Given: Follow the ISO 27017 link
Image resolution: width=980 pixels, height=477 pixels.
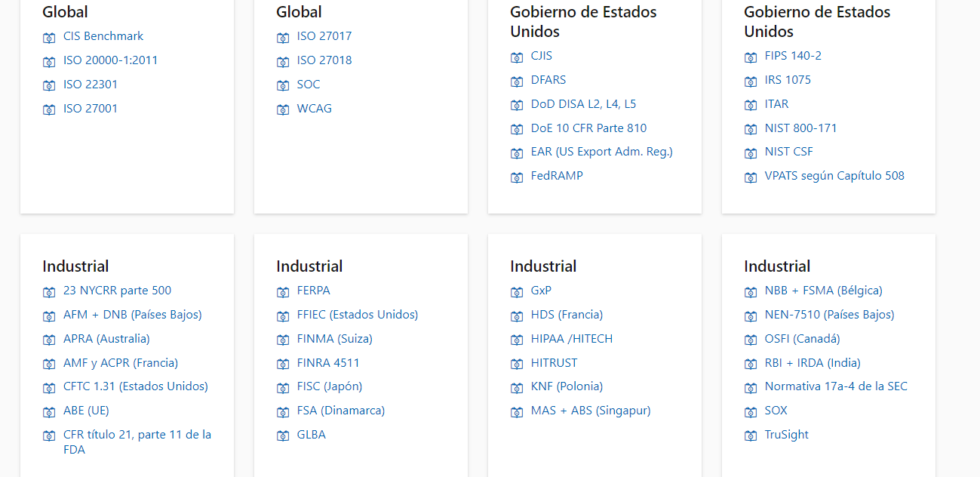Looking at the screenshot, I should [324, 36].
